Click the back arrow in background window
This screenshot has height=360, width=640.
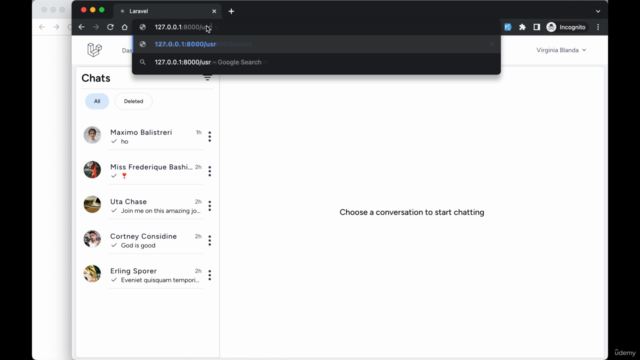pyautogui.click(x=42, y=27)
